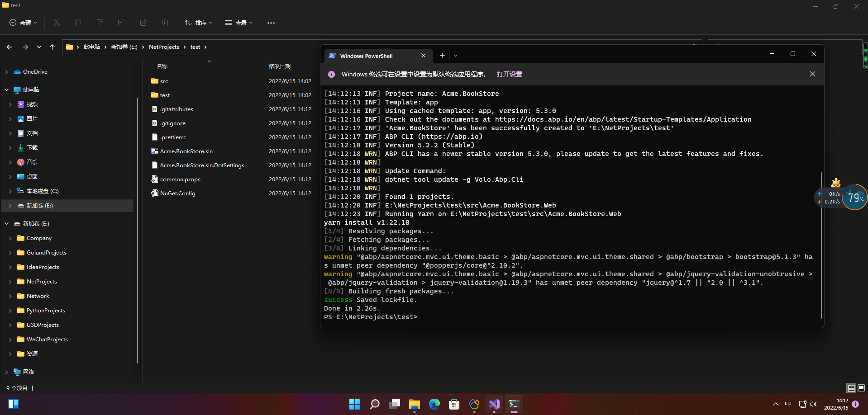Select 音乐 in the navigation pane

(x=32, y=162)
